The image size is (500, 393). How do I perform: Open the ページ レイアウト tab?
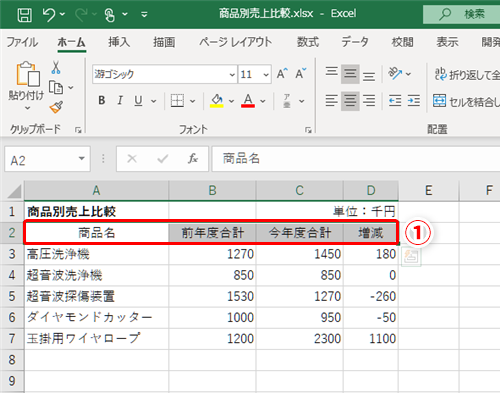[x=235, y=42]
